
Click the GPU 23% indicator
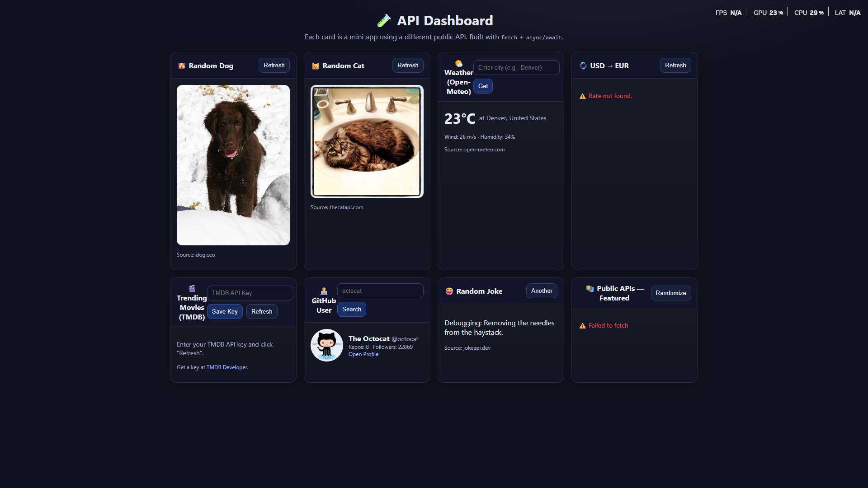point(768,13)
